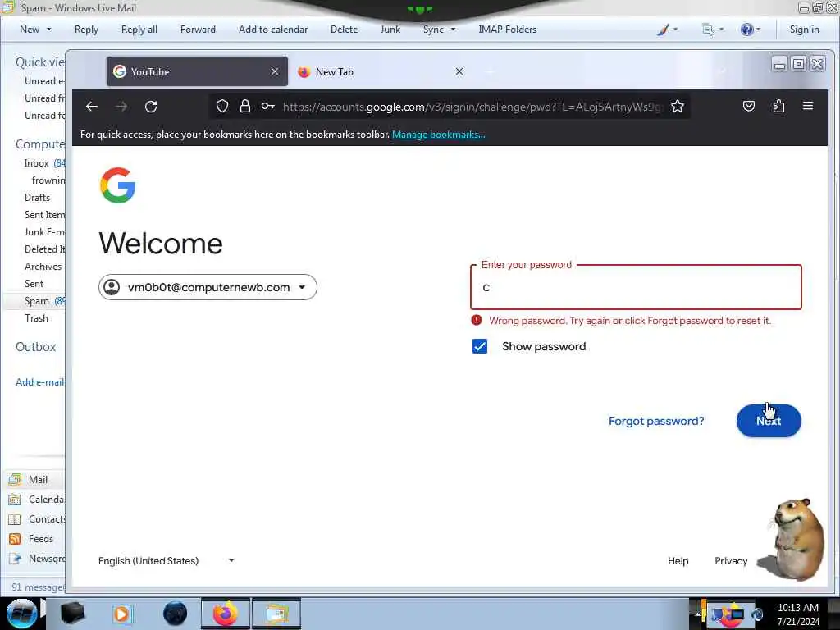Viewport: 840px width, 630px height.
Task: Open English (United States) language dropdown
Action: (x=167, y=561)
